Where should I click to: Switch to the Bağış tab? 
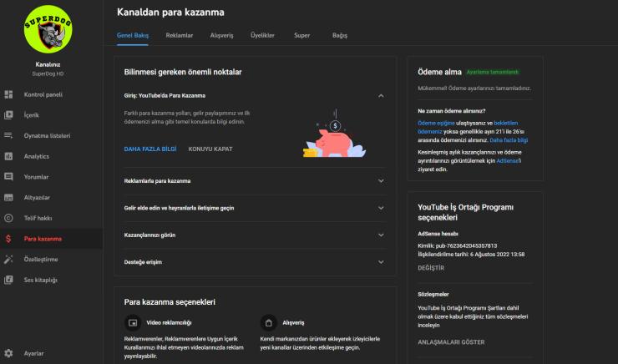(340, 35)
